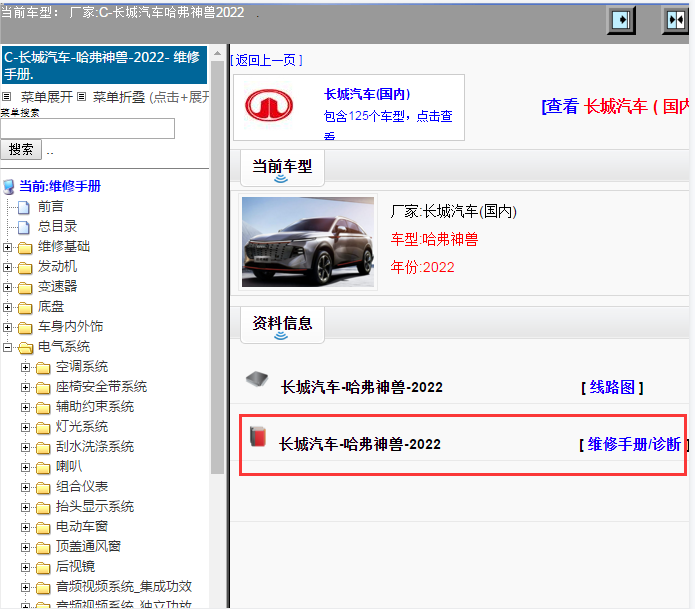This screenshot has width=695, height=609.
Task: Expand the 顶盖通风窗 subfolder node
Action: (25, 547)
